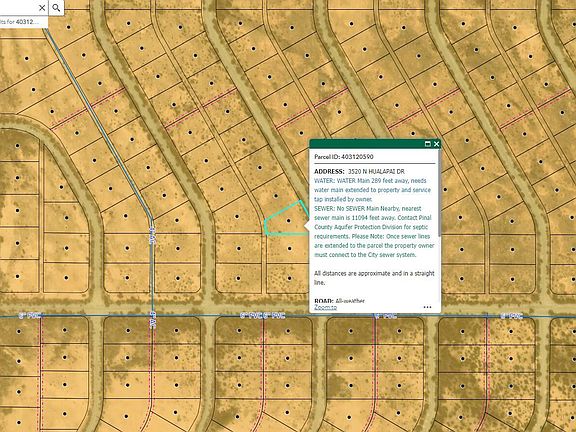Viewport: 576px width, 432px height.
Task: Click the green title bar of the popup
Action: click(367, 144)
